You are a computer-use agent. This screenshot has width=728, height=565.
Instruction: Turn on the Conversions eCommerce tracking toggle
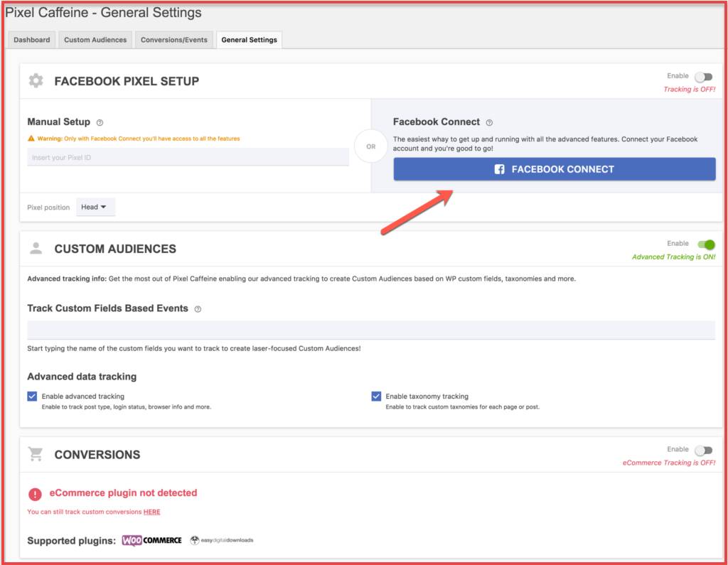704,450
